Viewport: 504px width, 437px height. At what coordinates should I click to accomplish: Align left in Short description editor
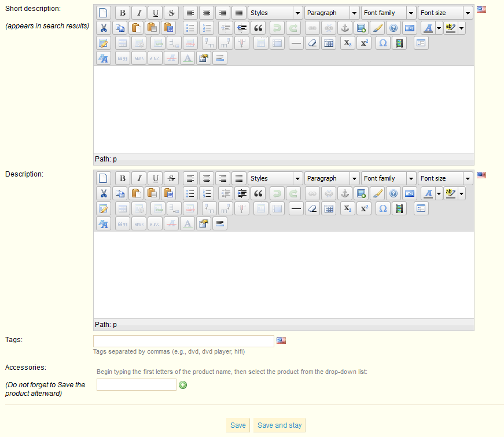pyautogui.click(x=190, y=13)
